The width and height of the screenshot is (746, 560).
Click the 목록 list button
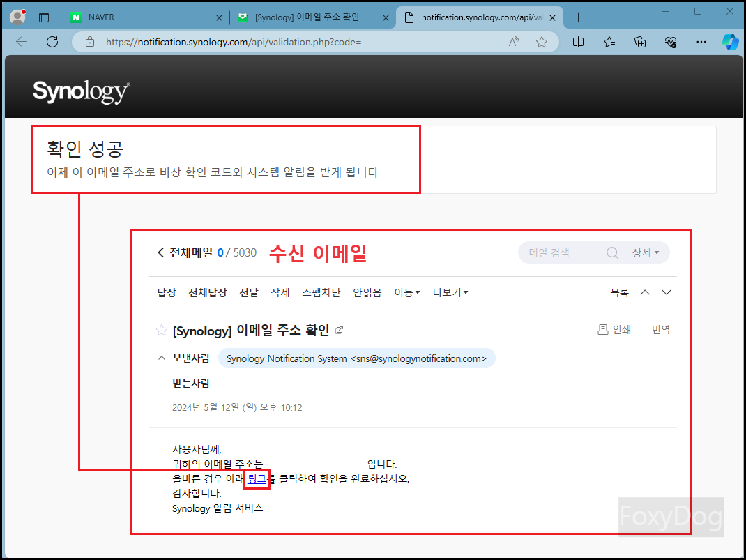[619, 293]
